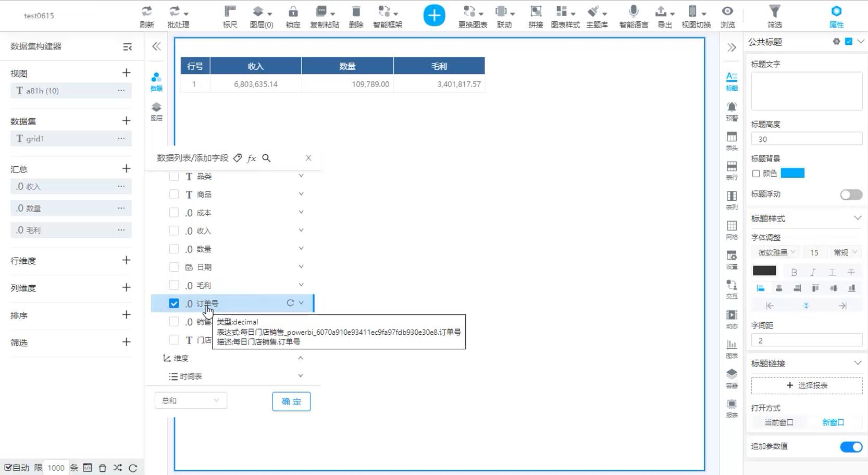Collapse the 标题样式 section

[x=858, y=218]
